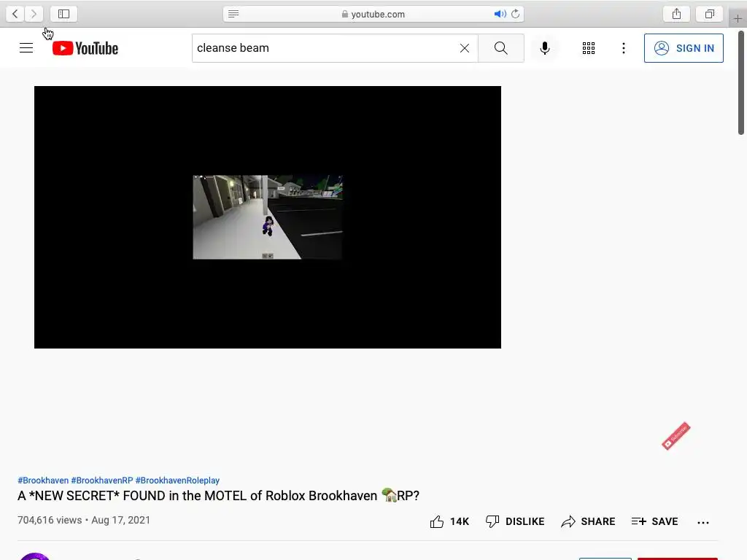The width and height of the screenshot is (747, 560).
Task: Click the youtube.com address bar
Action: click(x=373, y=14)
